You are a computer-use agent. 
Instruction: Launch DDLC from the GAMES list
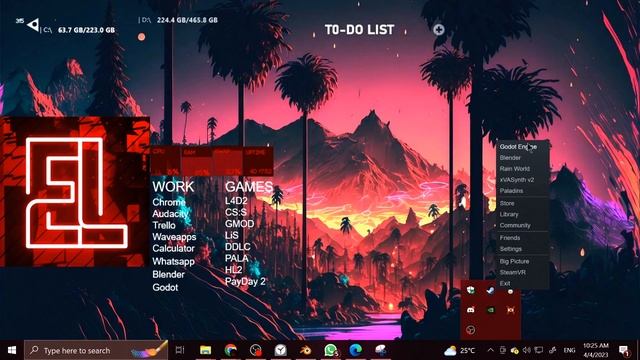(238, 247)
